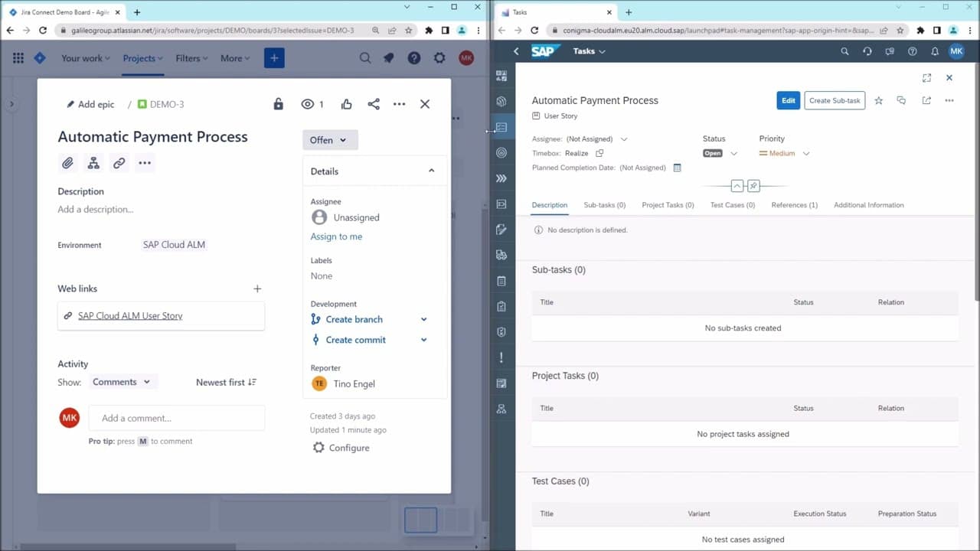Click the Create Sub-task button
Viewport: 980px width, 551px height.
835,100
